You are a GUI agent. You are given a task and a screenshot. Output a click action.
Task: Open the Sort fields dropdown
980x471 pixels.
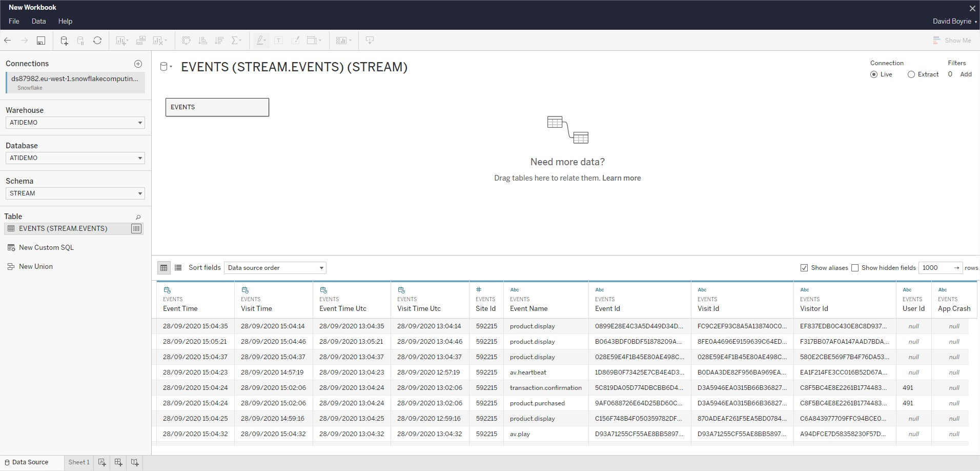(x=275, y=268)
